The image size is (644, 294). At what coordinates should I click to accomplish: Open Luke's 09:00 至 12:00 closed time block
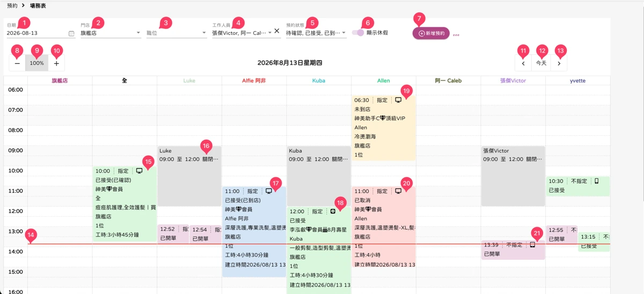coord(189,176)
